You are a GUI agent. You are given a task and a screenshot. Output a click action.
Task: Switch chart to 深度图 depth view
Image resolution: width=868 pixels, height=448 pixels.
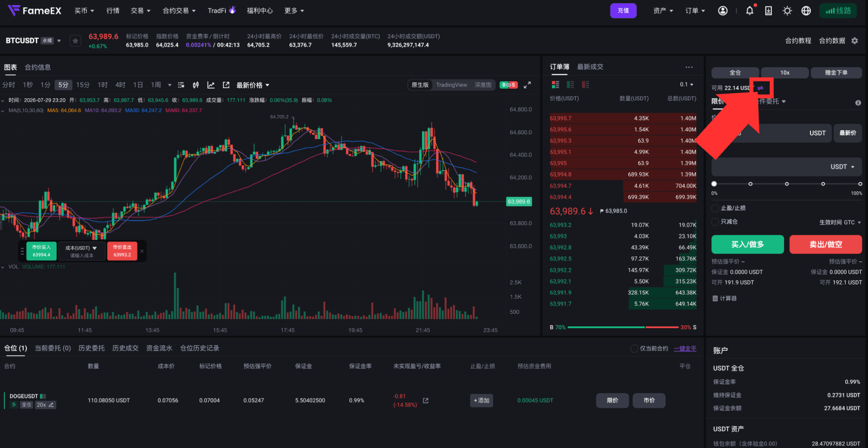click(483, 85)
